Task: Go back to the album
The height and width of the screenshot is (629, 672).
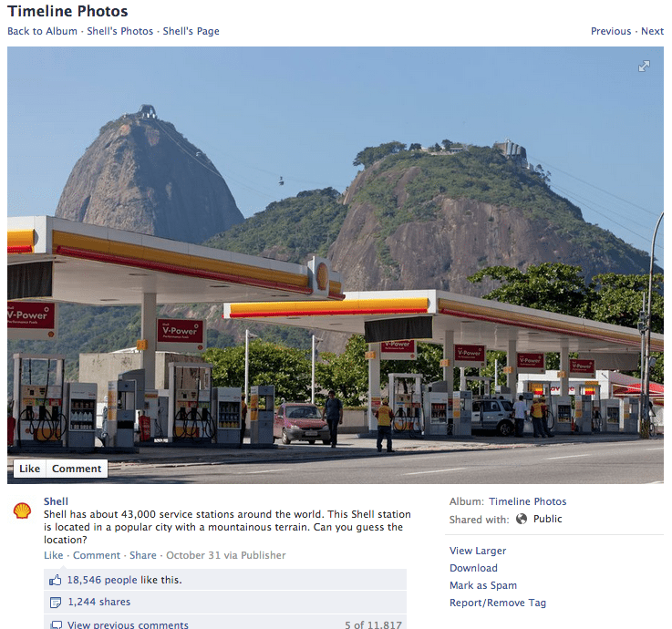Action: (42, 31)
